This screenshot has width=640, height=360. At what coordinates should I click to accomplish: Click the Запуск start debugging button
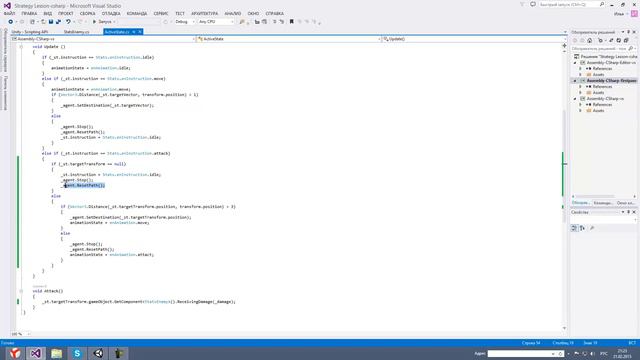102,22
